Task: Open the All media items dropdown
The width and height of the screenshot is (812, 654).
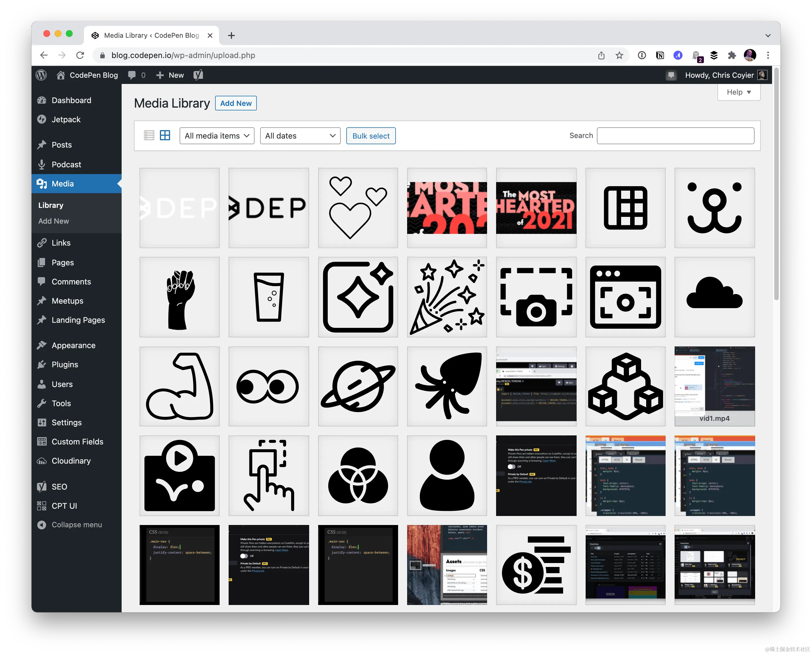Action: tap(217, 136)
